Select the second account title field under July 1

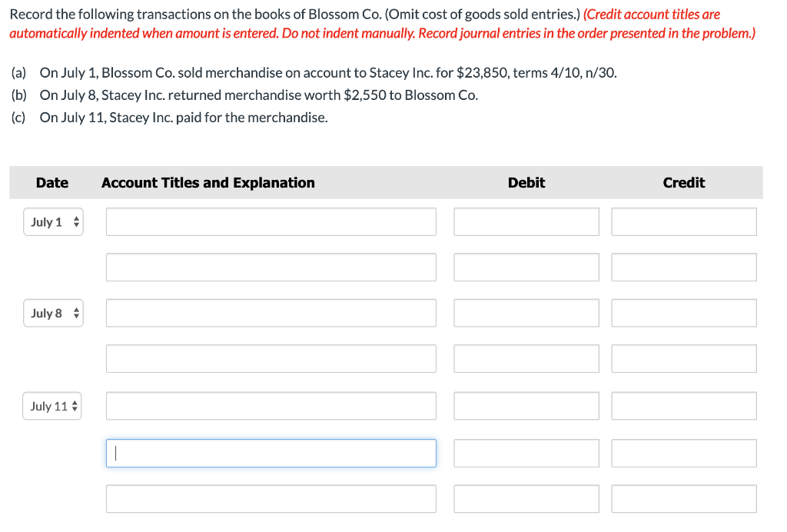(271, 267)
